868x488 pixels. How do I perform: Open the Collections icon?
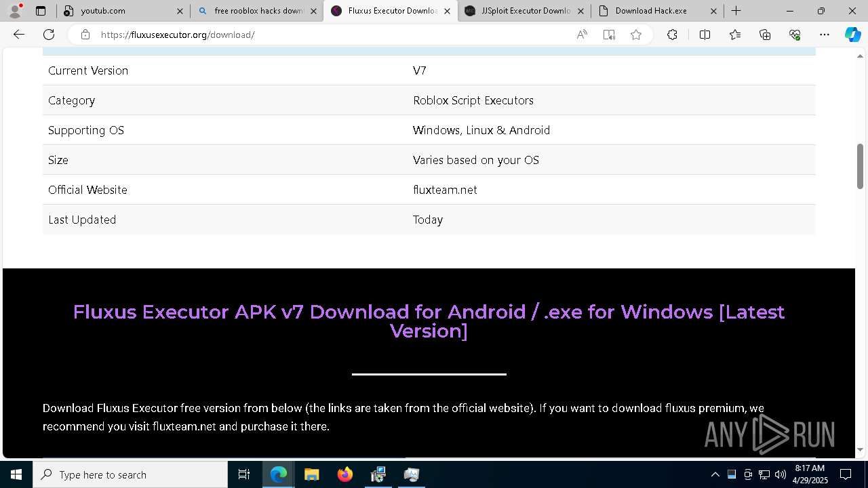pos(765,35)
